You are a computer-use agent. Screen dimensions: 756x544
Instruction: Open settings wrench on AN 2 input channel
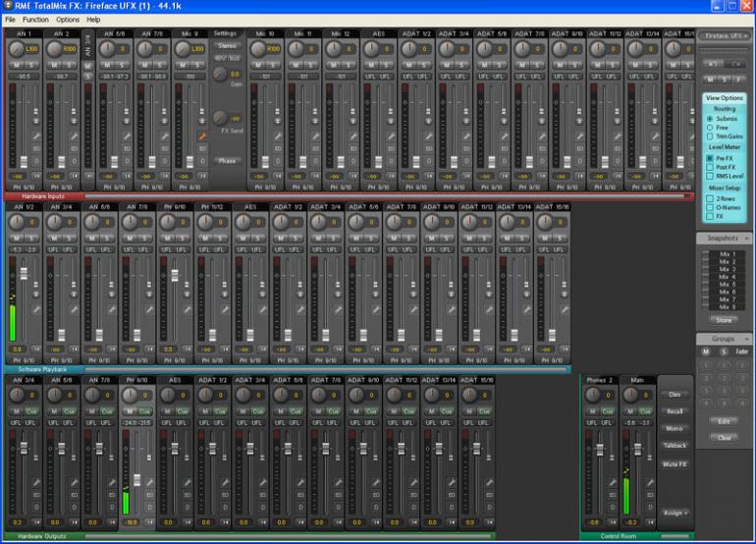74,136
